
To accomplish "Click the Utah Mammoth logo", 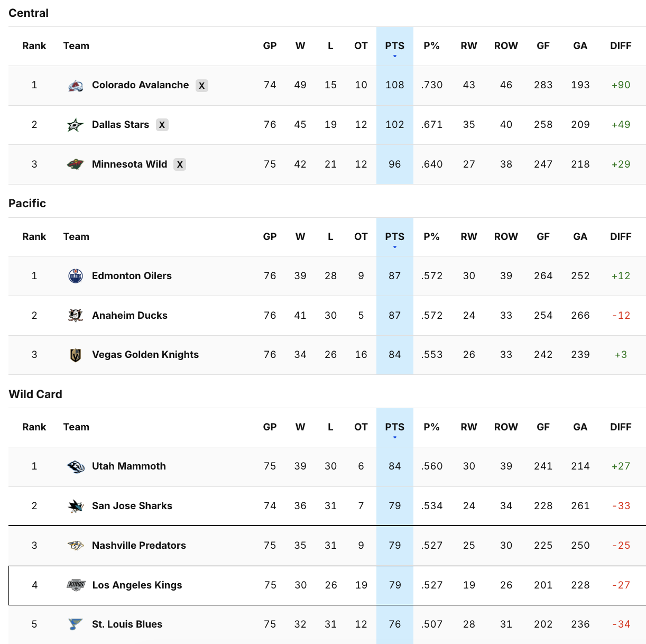I will [76, 466].
